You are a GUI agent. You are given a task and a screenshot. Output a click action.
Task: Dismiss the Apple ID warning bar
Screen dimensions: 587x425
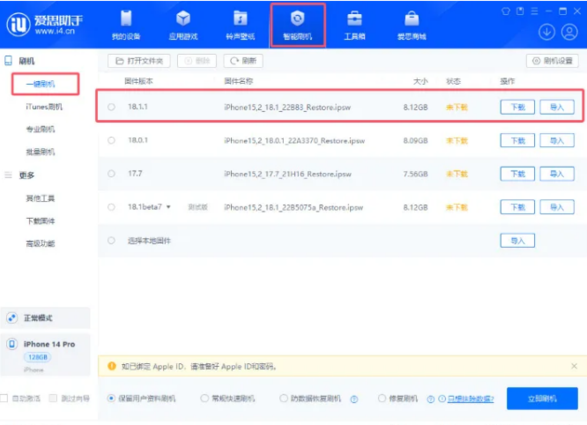[x=574, y=366]
